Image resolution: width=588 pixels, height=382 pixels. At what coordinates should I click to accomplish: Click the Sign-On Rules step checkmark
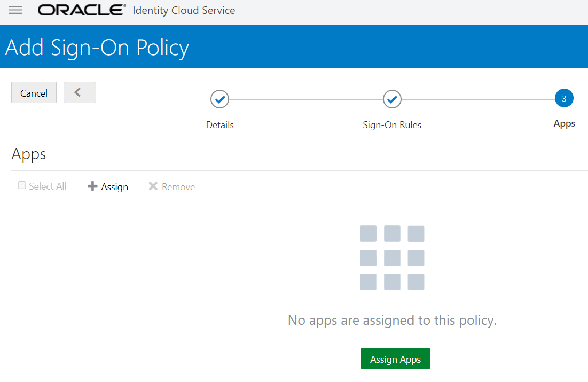click(391, 99)
